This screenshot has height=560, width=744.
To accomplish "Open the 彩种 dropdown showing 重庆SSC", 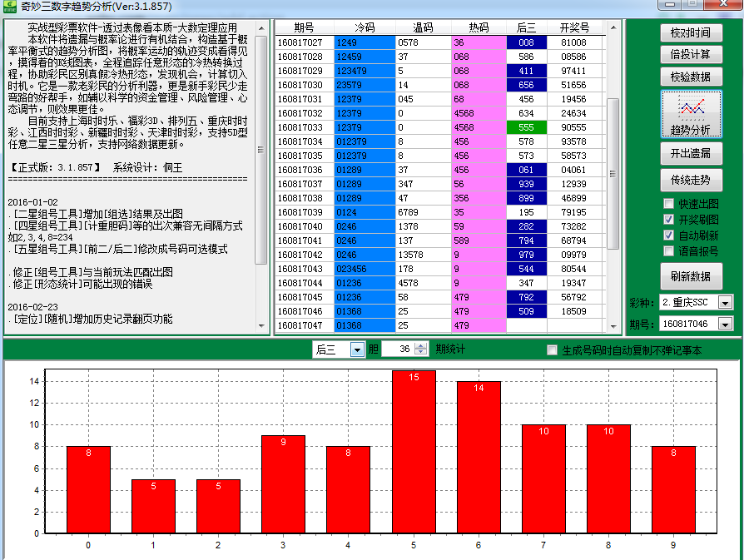I will (x=725, y=302).
